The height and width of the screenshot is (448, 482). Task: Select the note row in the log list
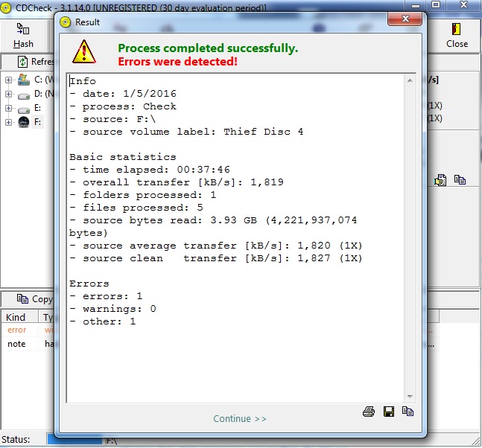17,344
